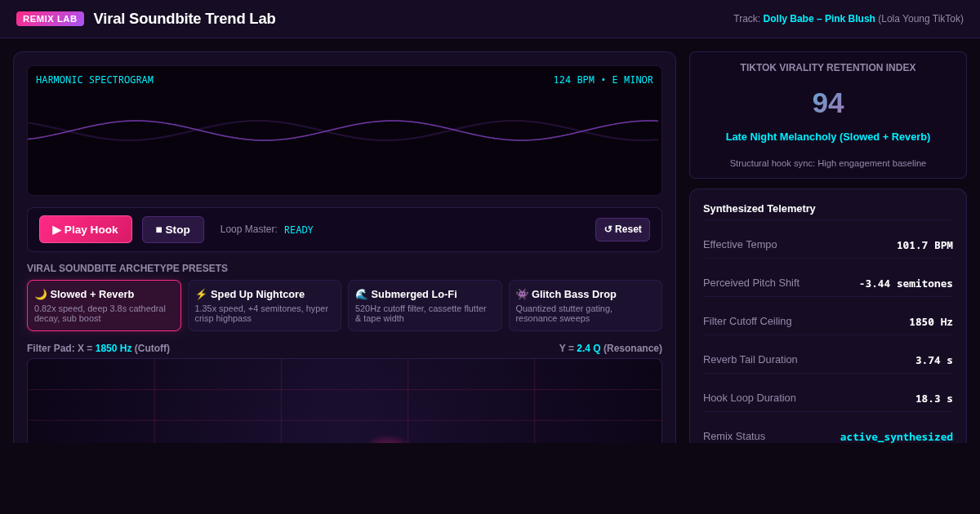
Task: Click the Hook Loop Duration value 18.3 s
Action: 934,399
